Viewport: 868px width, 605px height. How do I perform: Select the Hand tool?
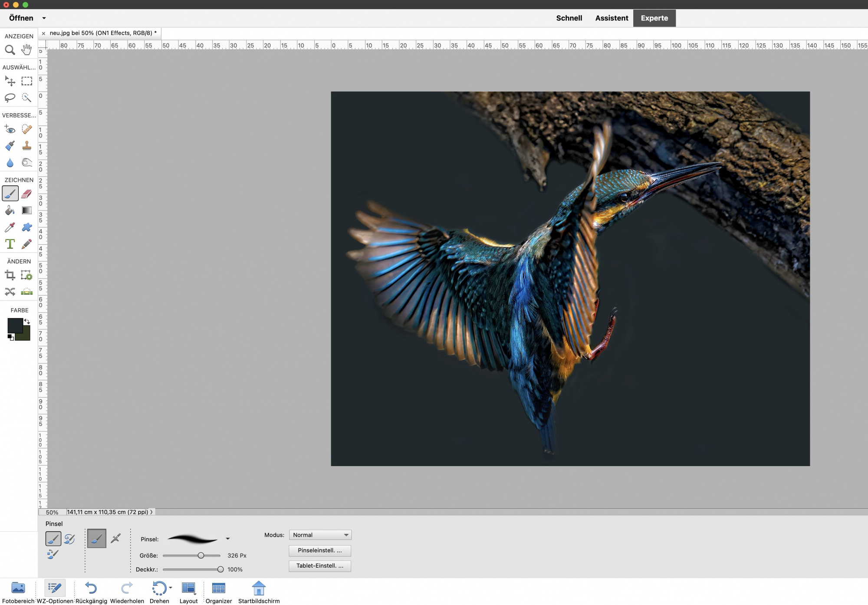(x=26, y=50)
